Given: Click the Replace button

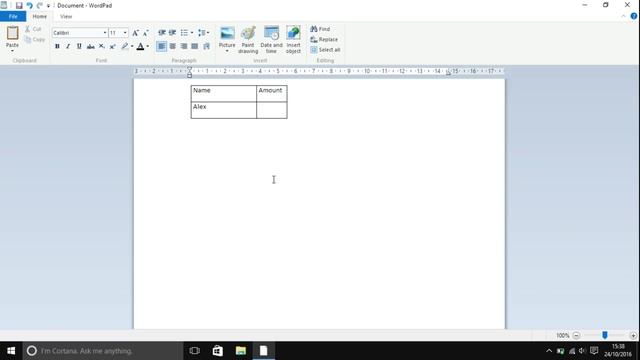Looking at the screenshot, I should click(x=324, y=40).
